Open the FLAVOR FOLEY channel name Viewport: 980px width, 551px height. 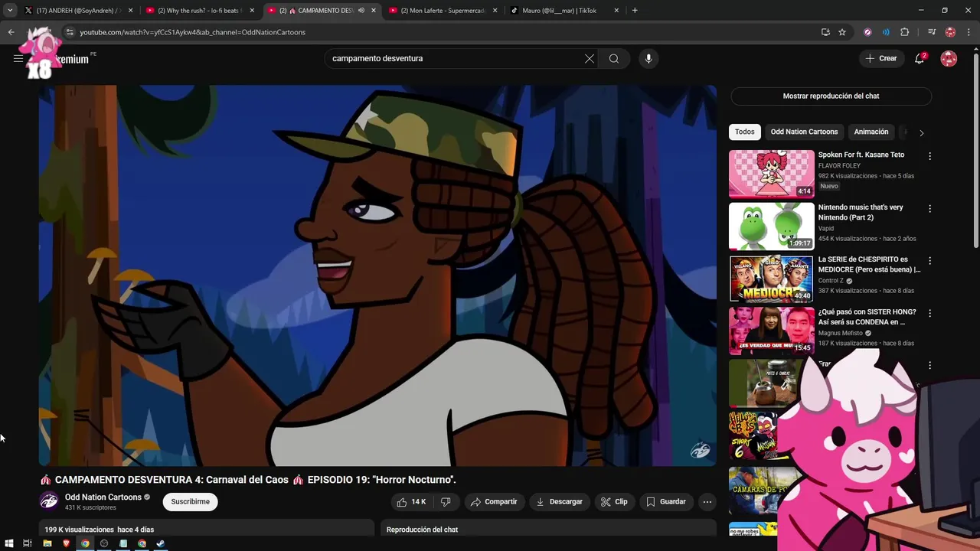pyautogui.click(x=839, y=166)
